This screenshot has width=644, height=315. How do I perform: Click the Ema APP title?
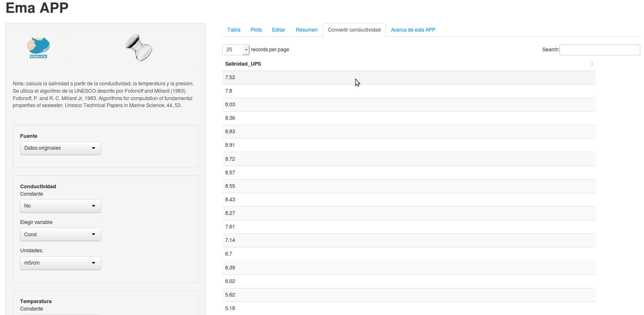click(37, 8)
